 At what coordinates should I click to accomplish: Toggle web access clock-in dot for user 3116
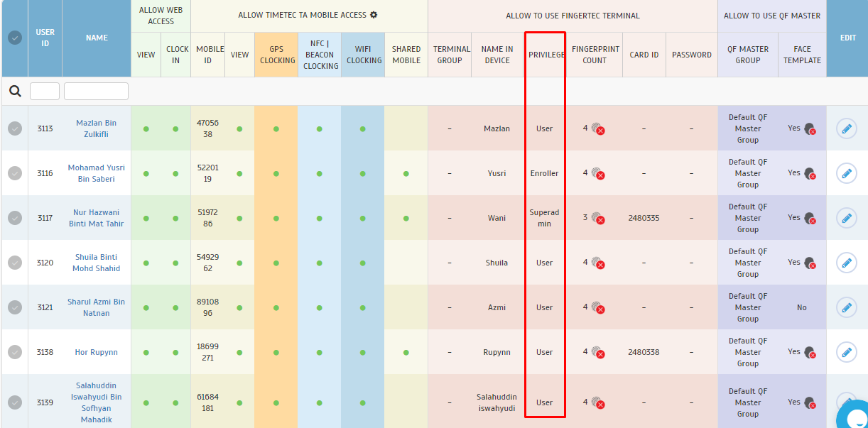175,173
